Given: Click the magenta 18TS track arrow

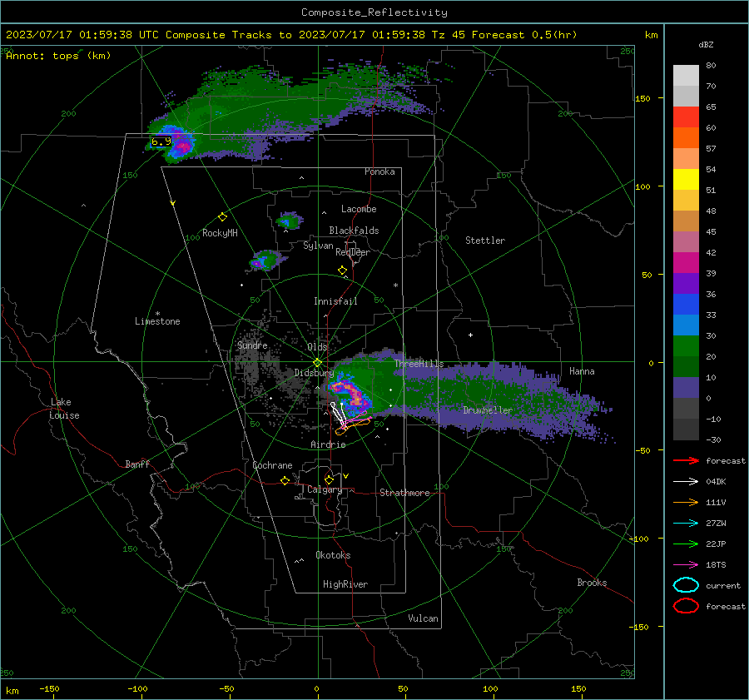Looking at the screenshot, I should coord(686,565).
